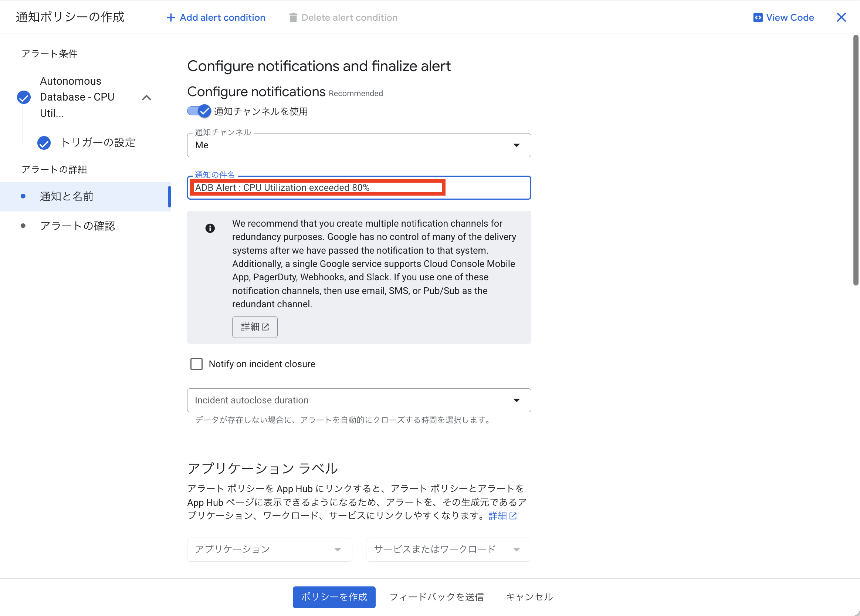Open 詳細 external link in the info box
The width and height of the screenshot is (860, 616).
(x=254, y=326)
